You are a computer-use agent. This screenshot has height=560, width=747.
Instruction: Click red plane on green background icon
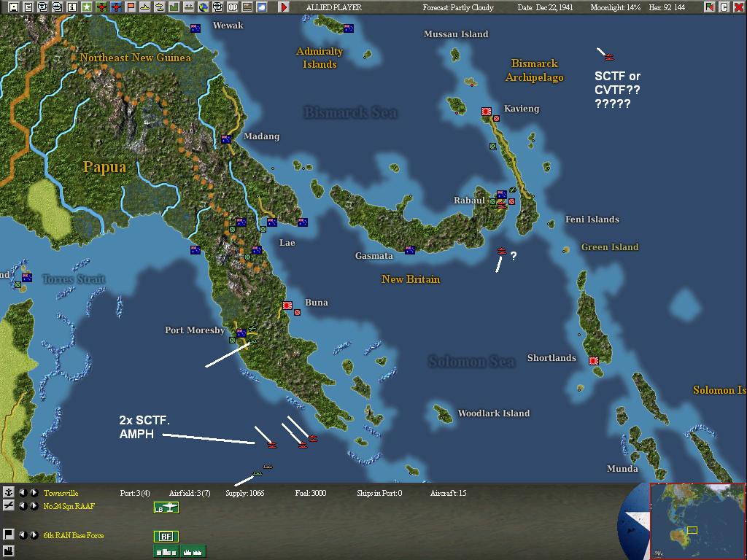tap(101, 7)
